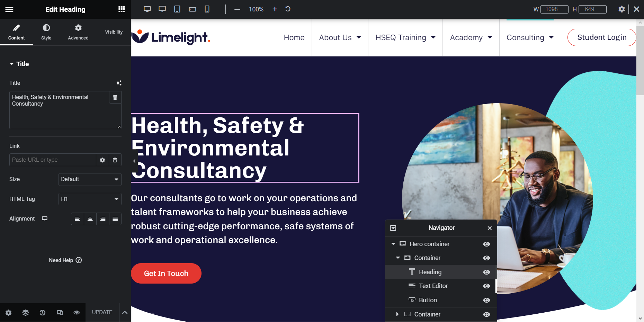Reset the zoom level with the undo arrow
This screenshot has height=322, width=644.
(288, 9)
